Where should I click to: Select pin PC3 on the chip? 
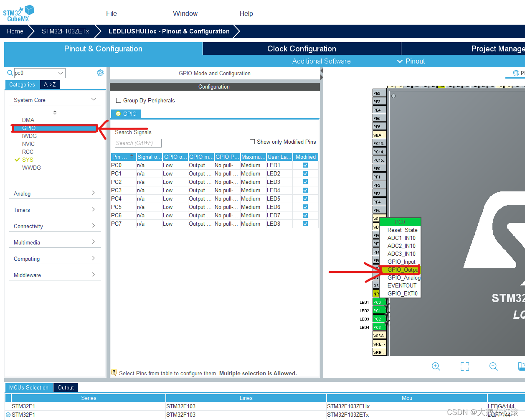(380, 327)
